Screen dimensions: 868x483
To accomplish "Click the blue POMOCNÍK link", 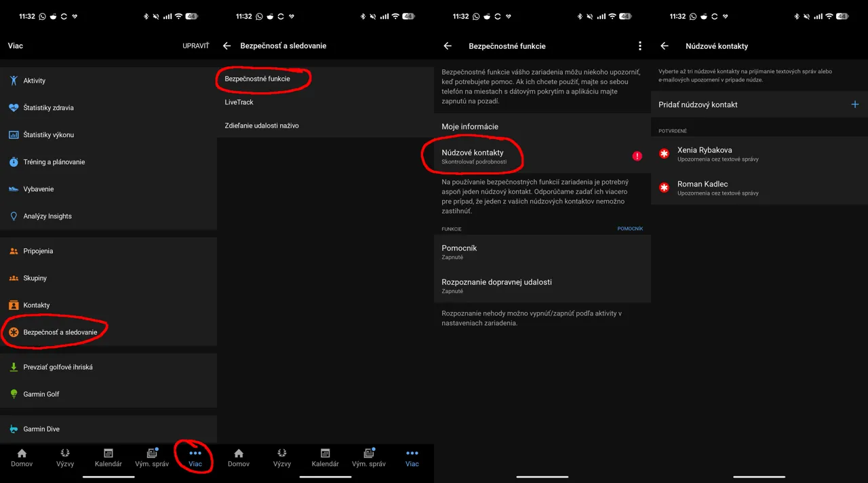I will (629, 229).
